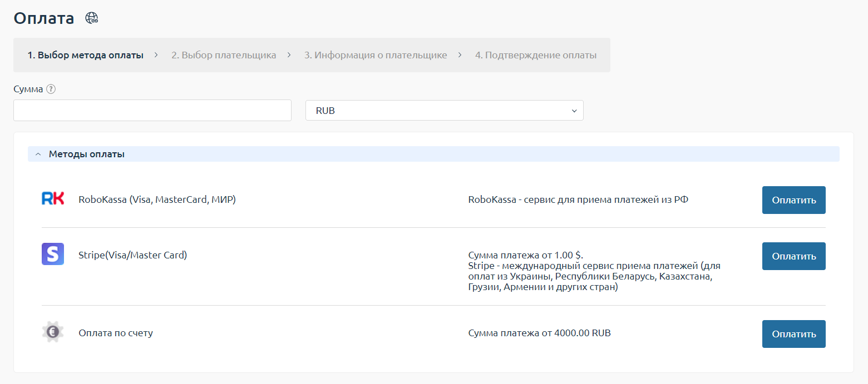Image resolution: width=868 pixels, height=384 pixels.
Task: Select the RoboKassa (Visa, MasterCard, МИР) label
Action: [x=157, y=200]
